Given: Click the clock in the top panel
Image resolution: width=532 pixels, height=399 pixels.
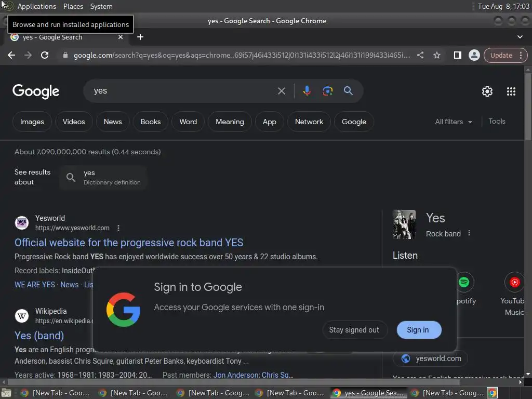Looking at the screenshot, I should tap(503, 6).
